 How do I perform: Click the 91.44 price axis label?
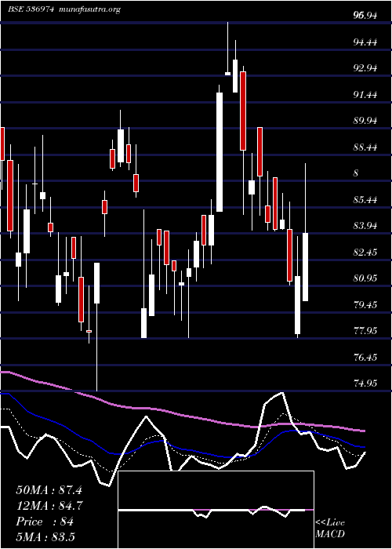[365, 95]
